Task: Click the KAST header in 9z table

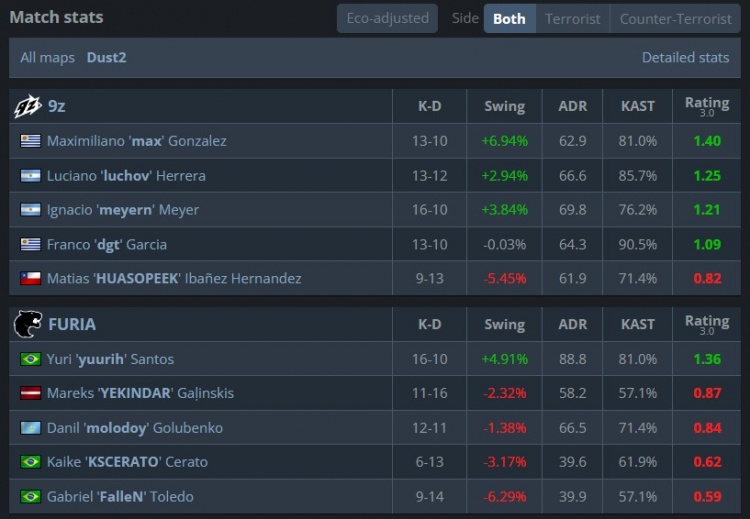Action: [638, 106]
